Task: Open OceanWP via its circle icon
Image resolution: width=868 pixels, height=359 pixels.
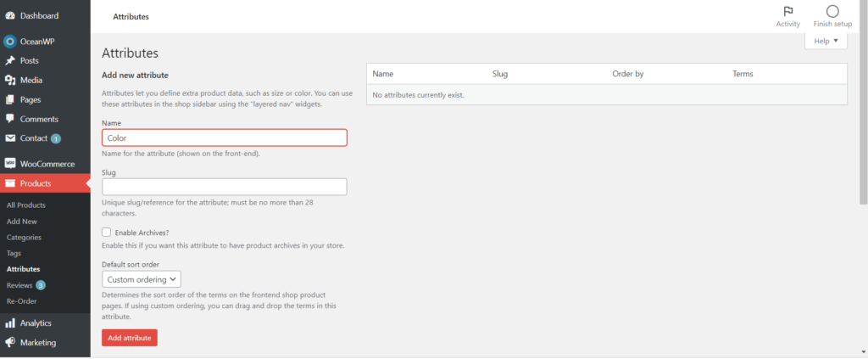Action: coord(10,41)
